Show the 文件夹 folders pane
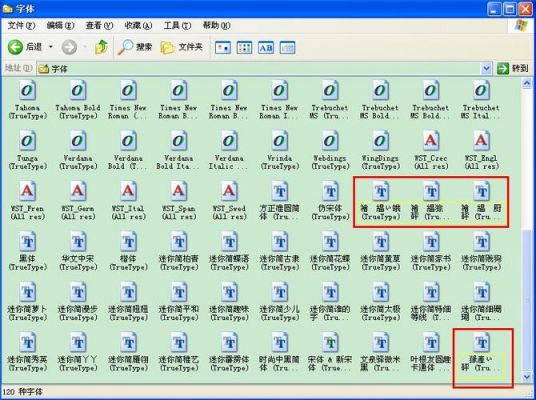 (182, 47)
